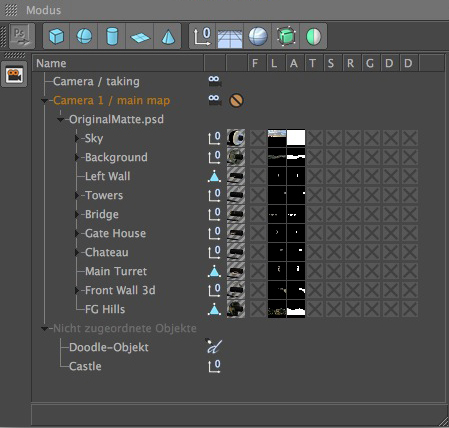Select the green bounding cube icon
This screenshot has width=449, height=428.
click(x=286, y=36)
